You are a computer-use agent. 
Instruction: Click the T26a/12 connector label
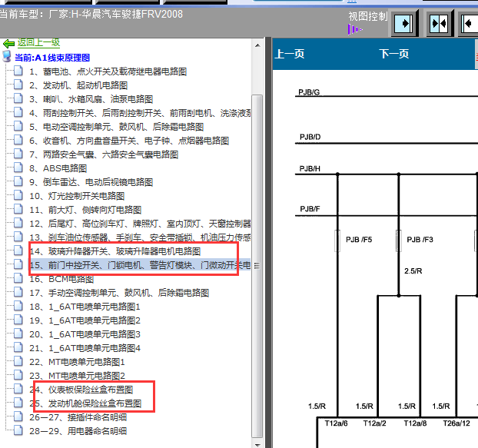pos(456,423)
